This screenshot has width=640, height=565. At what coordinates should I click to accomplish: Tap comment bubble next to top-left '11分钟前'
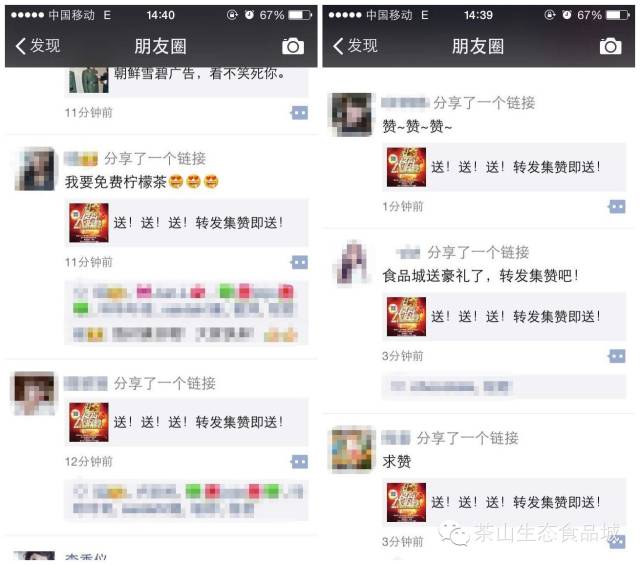(299, 113)
